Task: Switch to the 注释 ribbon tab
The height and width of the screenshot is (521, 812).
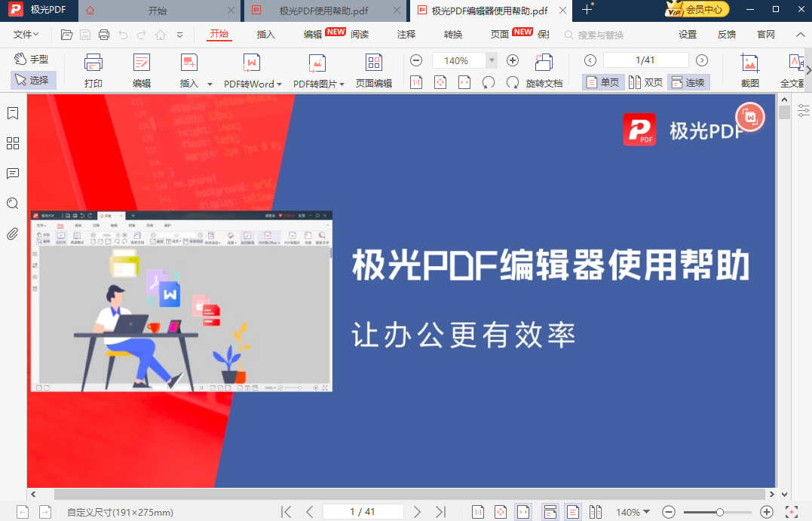Action: coord(406,34)
